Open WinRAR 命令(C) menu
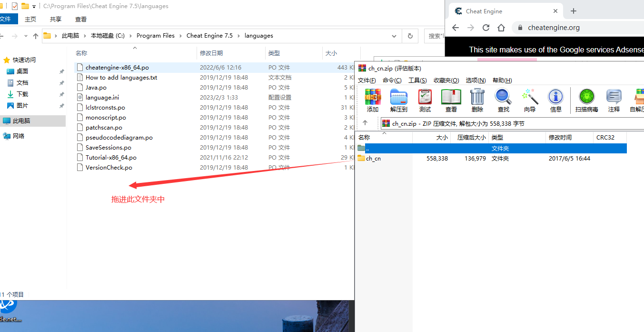The image size is (644, 332). [392, 80]
